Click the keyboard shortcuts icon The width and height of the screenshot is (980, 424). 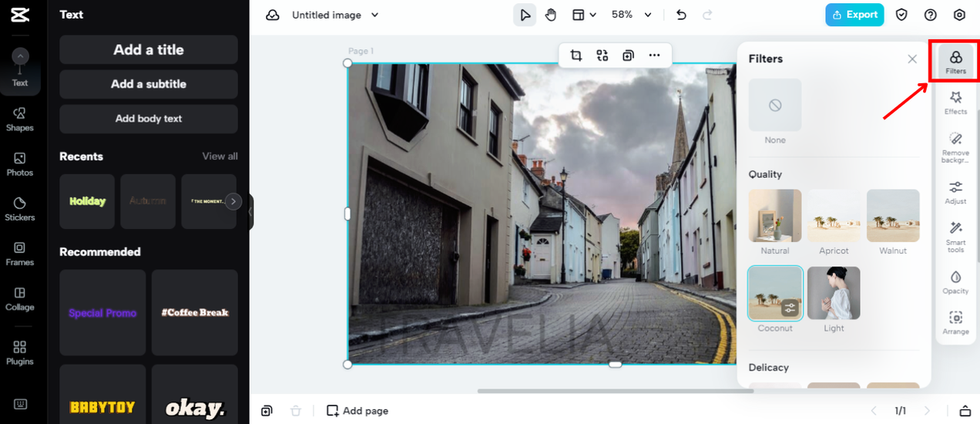point(20,404)
